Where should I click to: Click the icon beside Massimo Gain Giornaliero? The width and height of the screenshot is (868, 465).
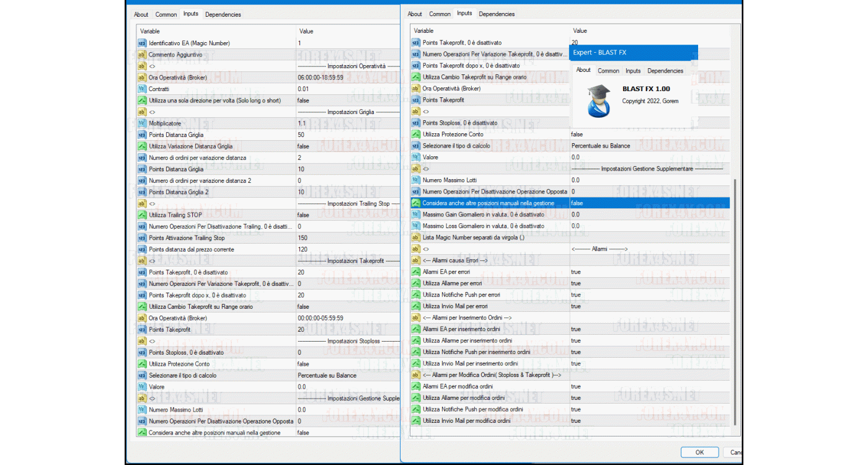pyautogui.click(x=415, y=215)
